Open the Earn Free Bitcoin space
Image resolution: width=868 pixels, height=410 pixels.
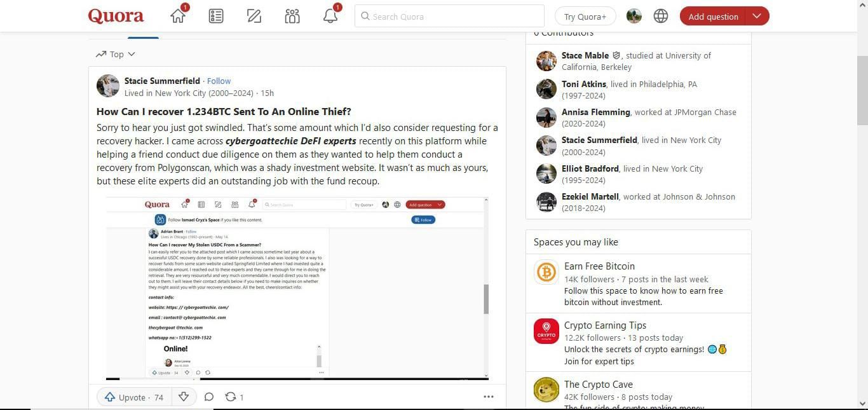(599, 266)
